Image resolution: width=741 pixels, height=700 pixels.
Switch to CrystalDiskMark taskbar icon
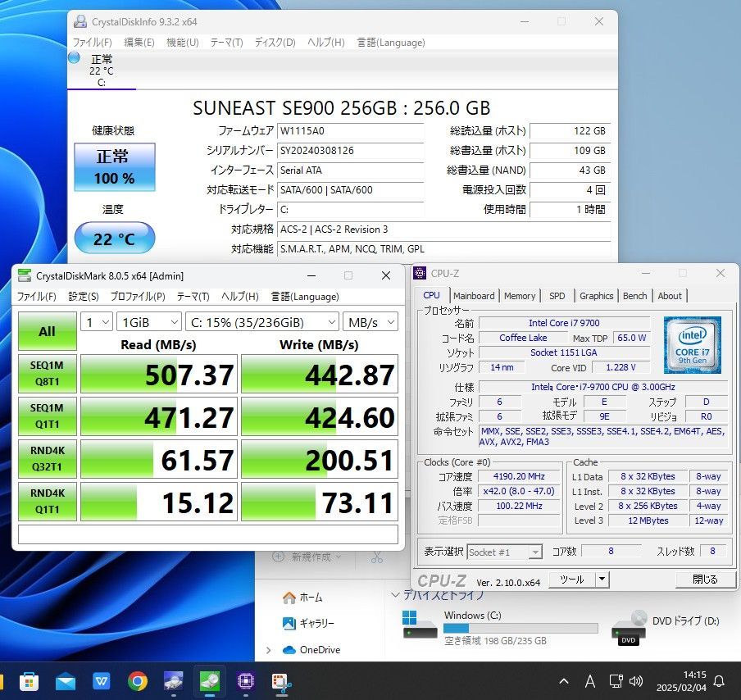coord(209,681)
